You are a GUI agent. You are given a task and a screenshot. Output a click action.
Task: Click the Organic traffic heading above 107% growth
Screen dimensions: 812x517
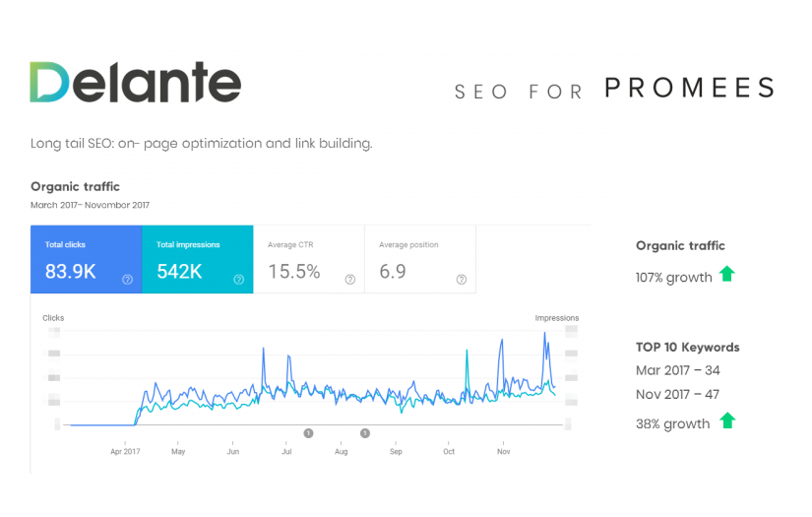(680, 246)
